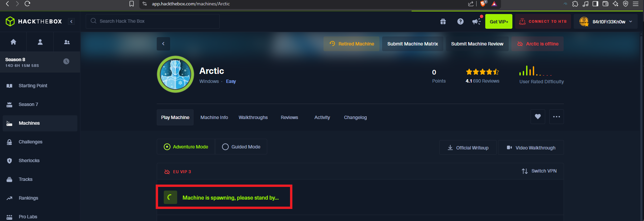Open the Home icon in the sidebar
The width and height of the screenshot is (644, 221).
tap(13, 42)
